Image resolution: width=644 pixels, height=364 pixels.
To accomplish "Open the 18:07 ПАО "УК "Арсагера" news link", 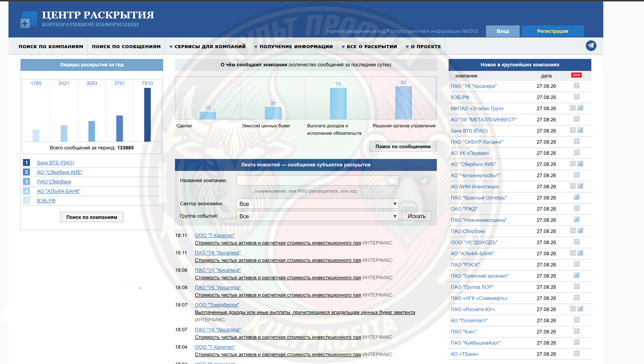I will tap(218, 329).
